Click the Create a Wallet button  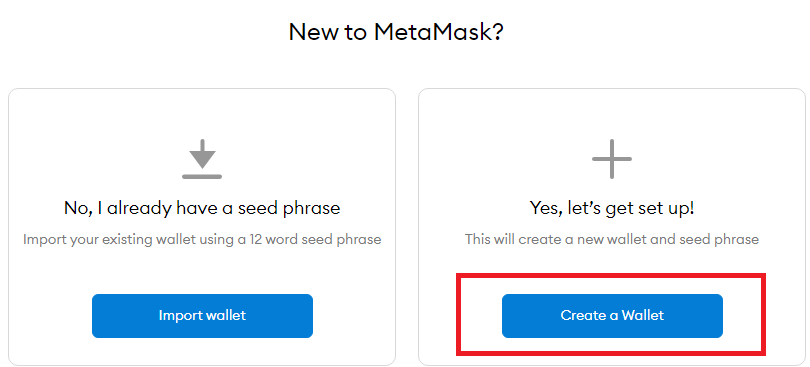(x=612, y=316)
